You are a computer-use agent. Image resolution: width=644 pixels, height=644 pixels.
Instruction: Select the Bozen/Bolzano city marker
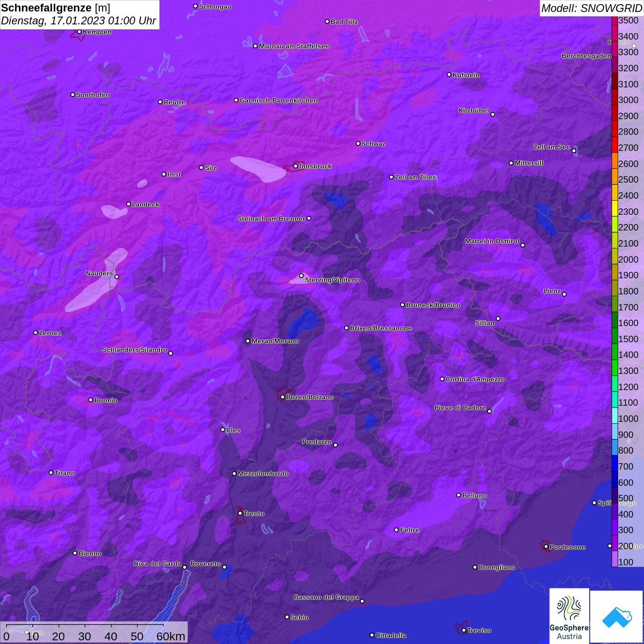282,397
